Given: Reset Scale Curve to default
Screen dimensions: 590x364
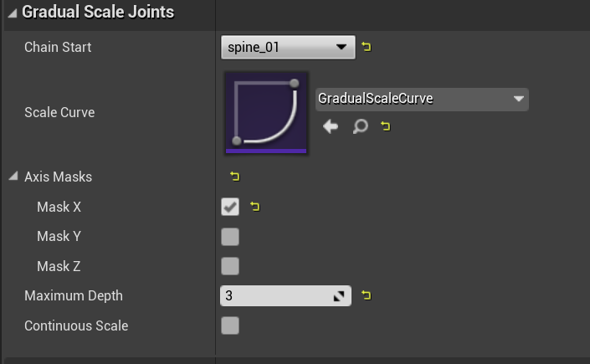Looking at the screenshot, I should point(385,126).
